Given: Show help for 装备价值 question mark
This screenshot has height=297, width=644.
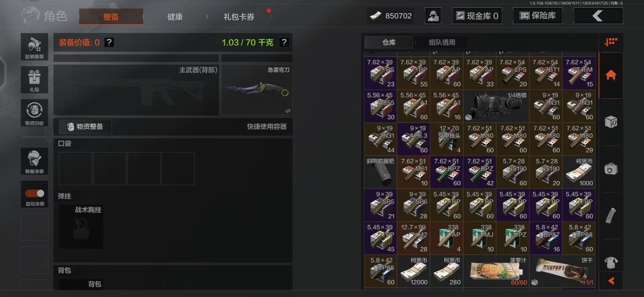Looking at the screenshot, I should click(x=109, y=42).
